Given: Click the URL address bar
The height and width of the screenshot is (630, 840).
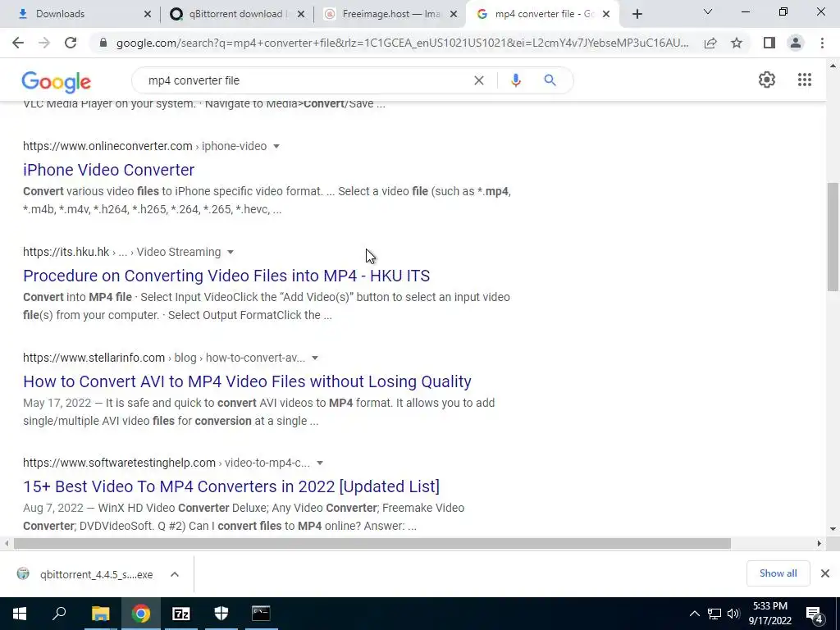Looking at the screenshot, I should (402, 43).
